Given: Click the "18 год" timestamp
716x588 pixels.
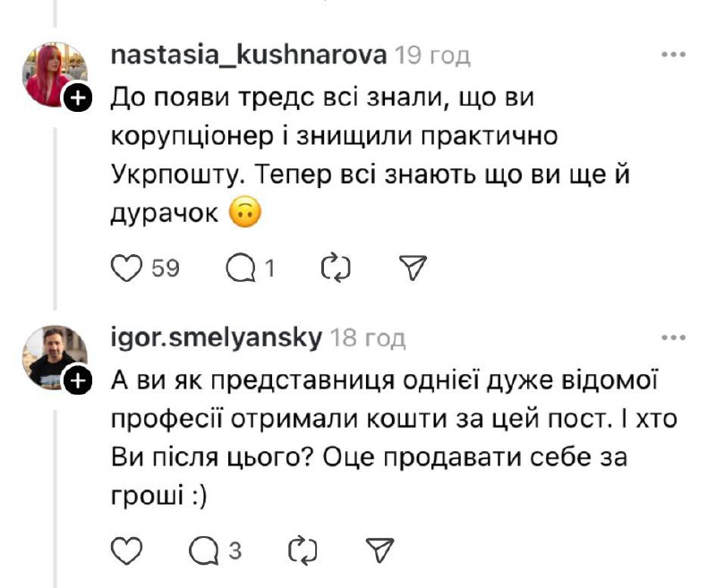Looking at the screenshot, I should pos(368,338).
